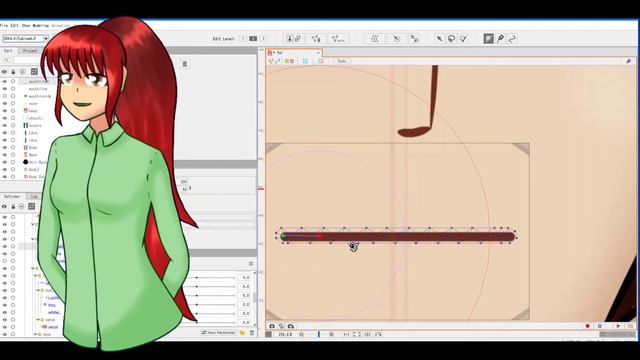Image resolution: width=640 pixels, height=360 pixels.
Task: Open the Modeling menu
Action: (40, 25)
